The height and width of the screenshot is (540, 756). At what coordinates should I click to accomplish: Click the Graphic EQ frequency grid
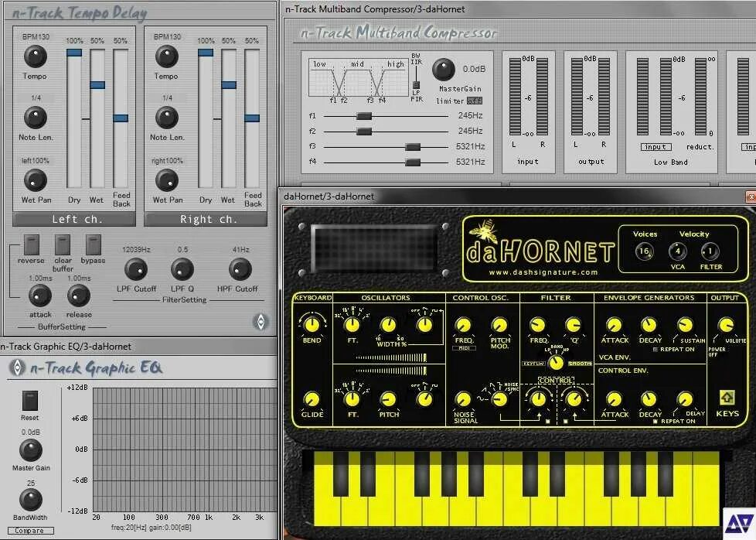click(186, 449)
